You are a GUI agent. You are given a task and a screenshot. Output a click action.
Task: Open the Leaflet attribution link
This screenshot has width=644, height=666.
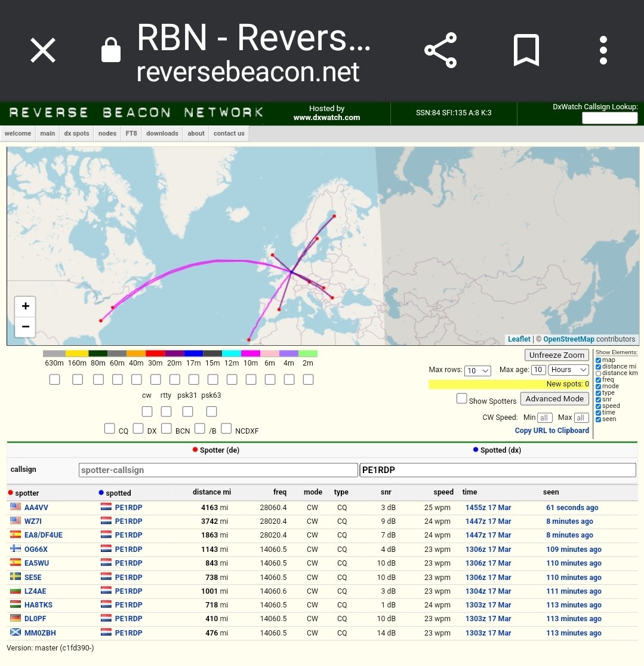(x=519, y=339)
